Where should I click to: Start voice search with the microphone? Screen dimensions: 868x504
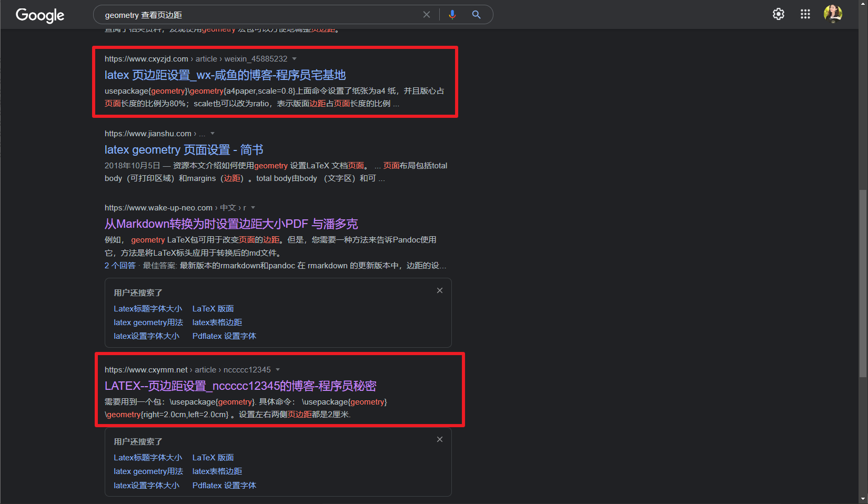click(x=452, y=15)
